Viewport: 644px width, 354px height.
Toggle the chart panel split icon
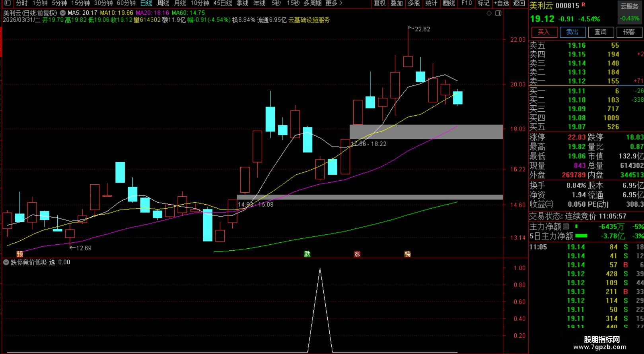498,13
